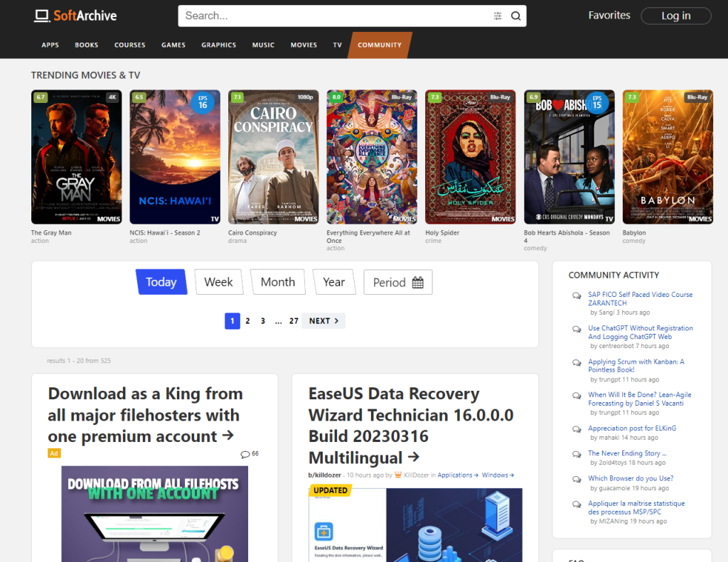This screenshot has height=562, width=728.
Task: Open the Applications category link
Action: click(x=457, y=475)
